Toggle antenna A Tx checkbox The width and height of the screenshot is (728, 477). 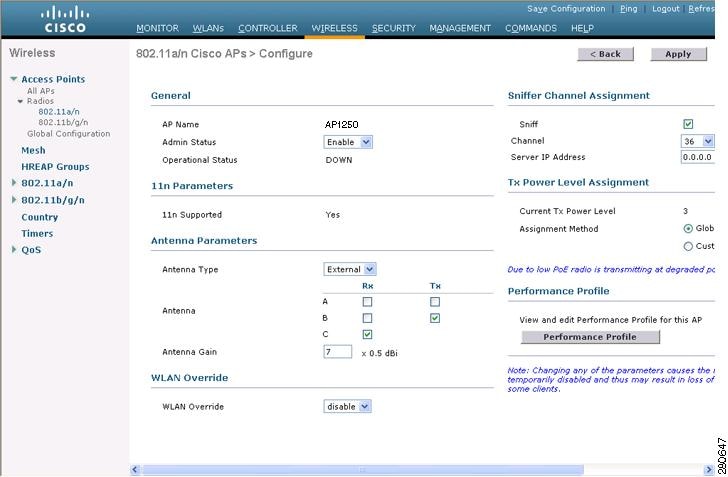click(435, 302)
